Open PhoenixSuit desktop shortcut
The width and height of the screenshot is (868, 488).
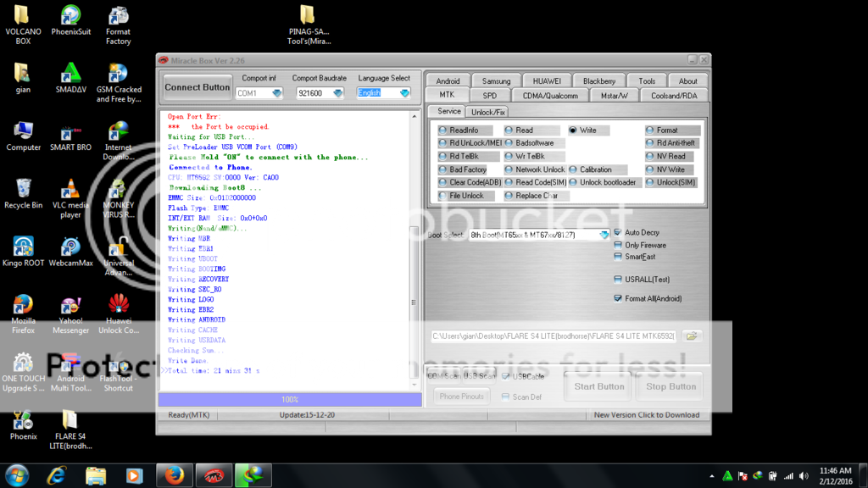71,16
